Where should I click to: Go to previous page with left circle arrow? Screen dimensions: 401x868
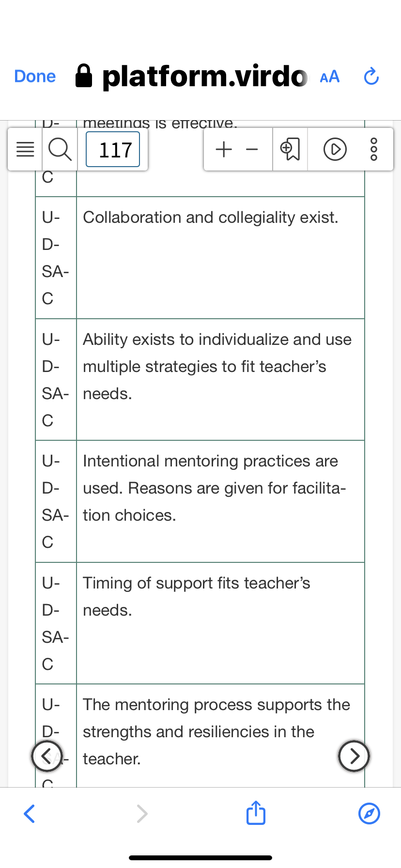(x=47, y=756)
